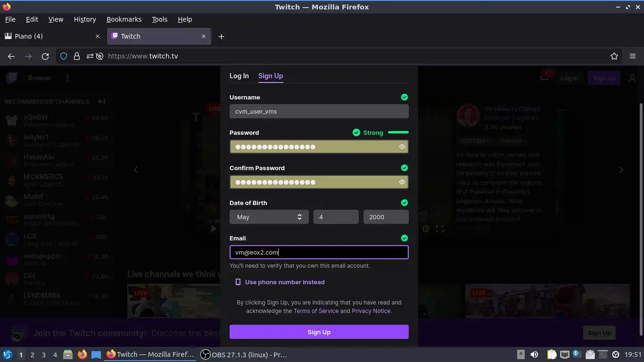Viewport: 644px width, 362px height.
Task: Click the URL address bar
Action: [x=339, y=56]
